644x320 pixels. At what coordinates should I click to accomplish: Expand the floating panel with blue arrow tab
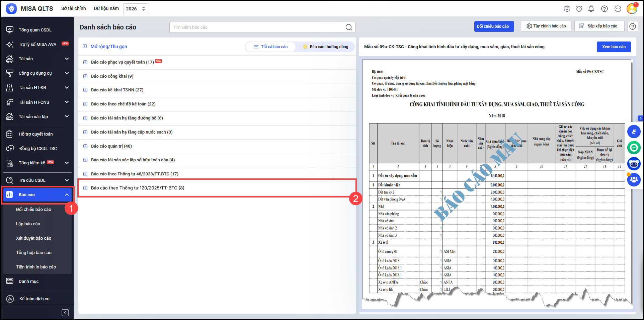click(x=641, y=118)
